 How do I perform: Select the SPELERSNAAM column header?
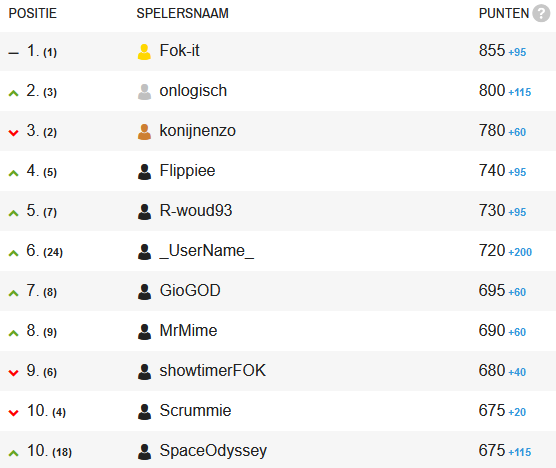click(183, 13)
